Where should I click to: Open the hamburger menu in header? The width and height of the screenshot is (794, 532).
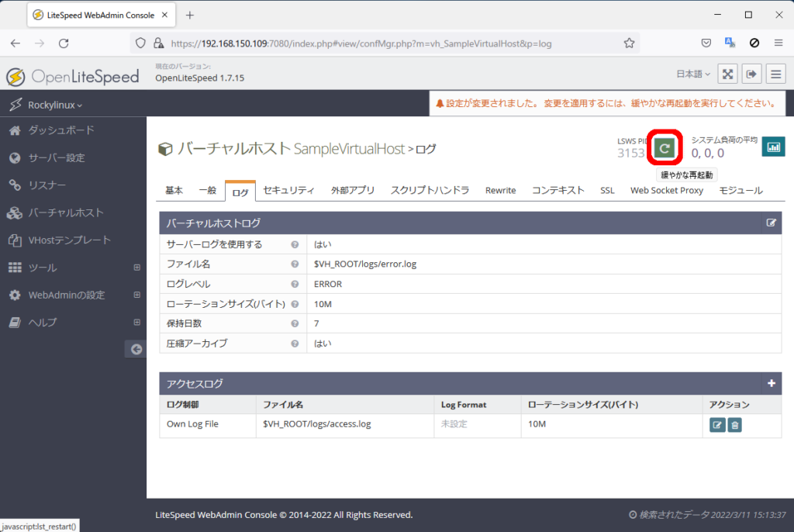(775, 74)
